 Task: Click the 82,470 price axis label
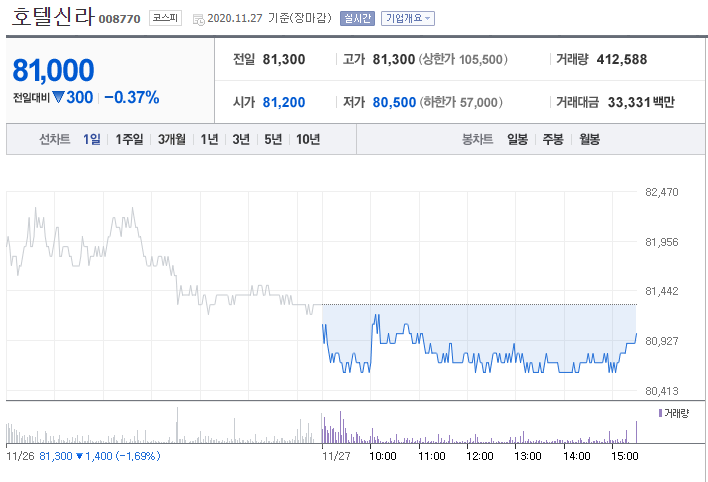(661, 192)
